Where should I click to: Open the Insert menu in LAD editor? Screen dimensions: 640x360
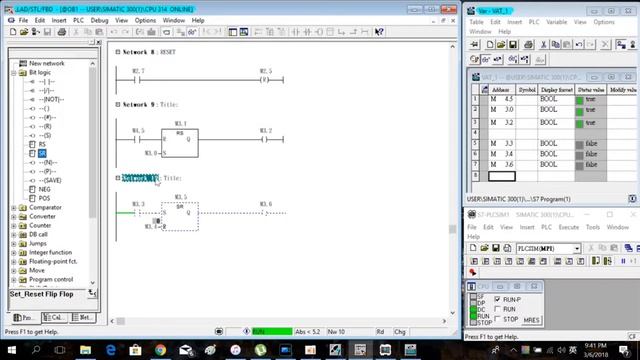(59, 20)
